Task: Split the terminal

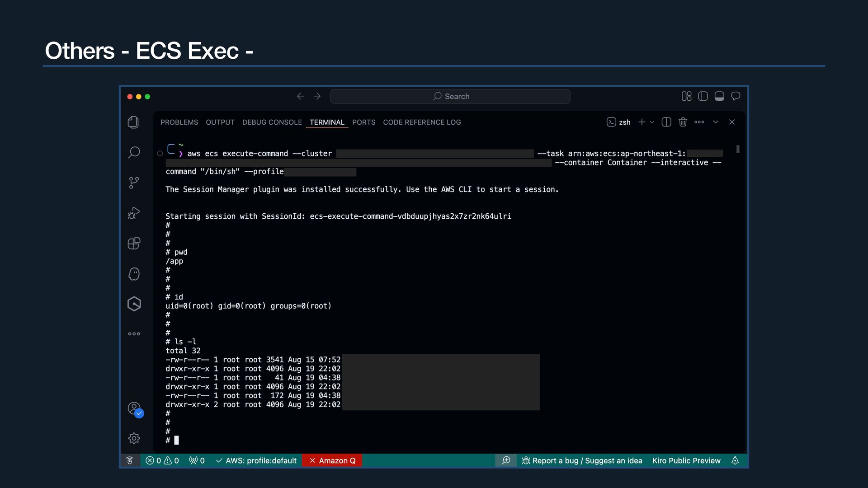Action: 666,122
